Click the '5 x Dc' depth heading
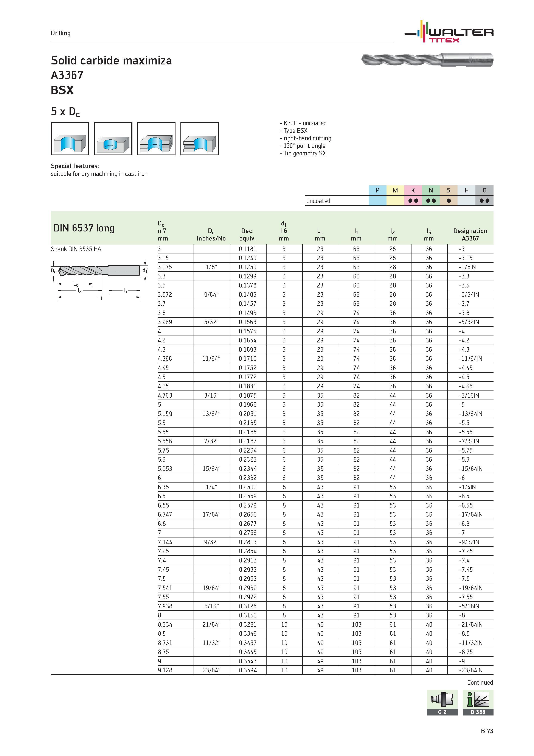Screen dimensions: 534x756 (x=65, y=112)
